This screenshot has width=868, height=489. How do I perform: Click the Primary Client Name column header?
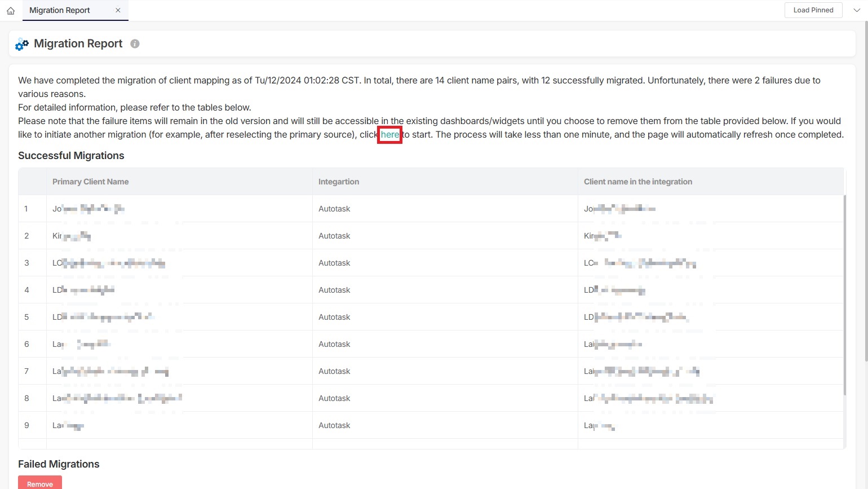tap(90, 182)
